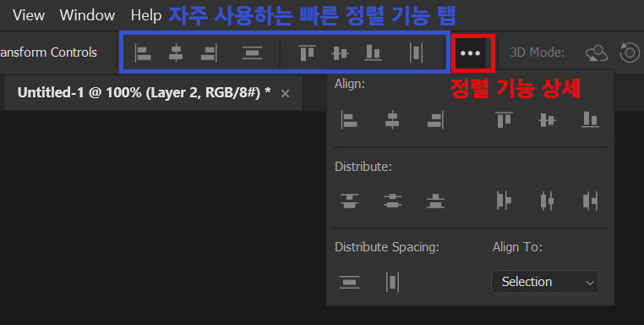This screenshot has width=644, height=325.
Task: Open the Window menu
Action: [x=88, y=15]
